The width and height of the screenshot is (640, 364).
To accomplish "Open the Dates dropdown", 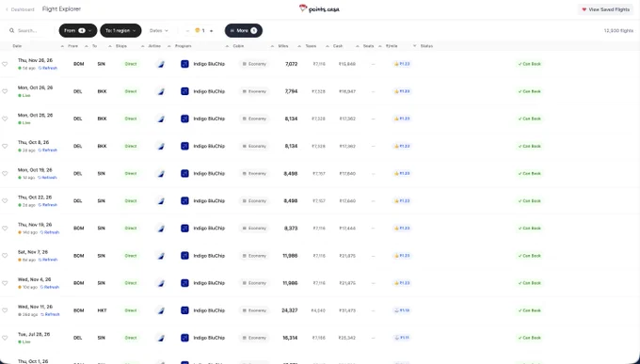I will pos(159,31).
